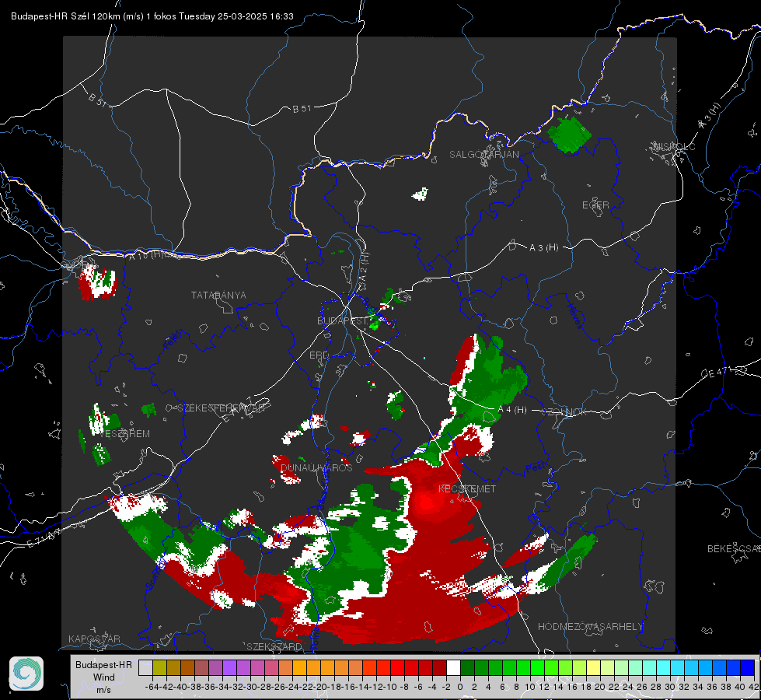Click the 'Somogy' county label
The width and height of the screenshot is (761, 700).
pyautogui.click(x=156, y=574)
